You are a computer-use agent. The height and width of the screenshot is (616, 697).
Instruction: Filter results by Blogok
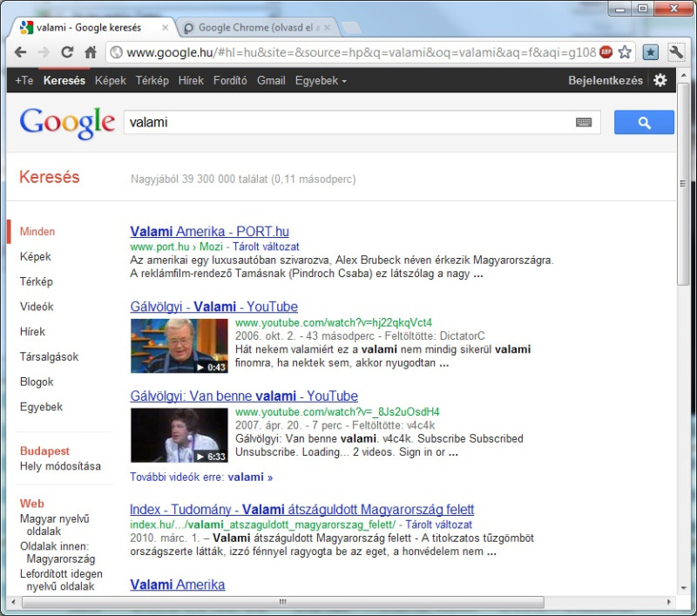pos(37,382)
